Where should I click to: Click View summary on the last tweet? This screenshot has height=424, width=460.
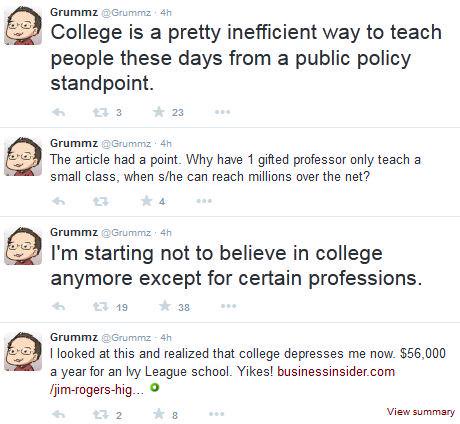tap(421, 412)
